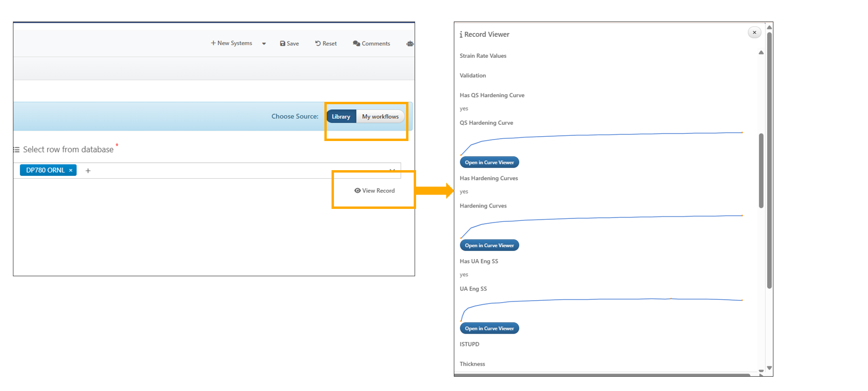The height and width of the screenshot is (391, 868).
Task: Click the robot icon in toolbar
Action: (409, 43)
